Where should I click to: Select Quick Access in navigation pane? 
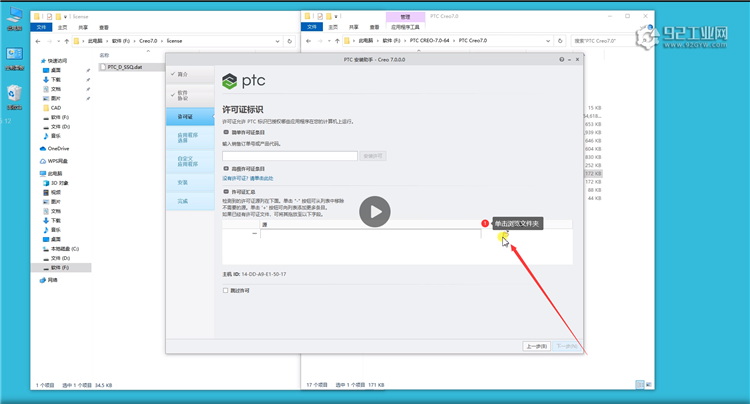(x=54, y=61)
